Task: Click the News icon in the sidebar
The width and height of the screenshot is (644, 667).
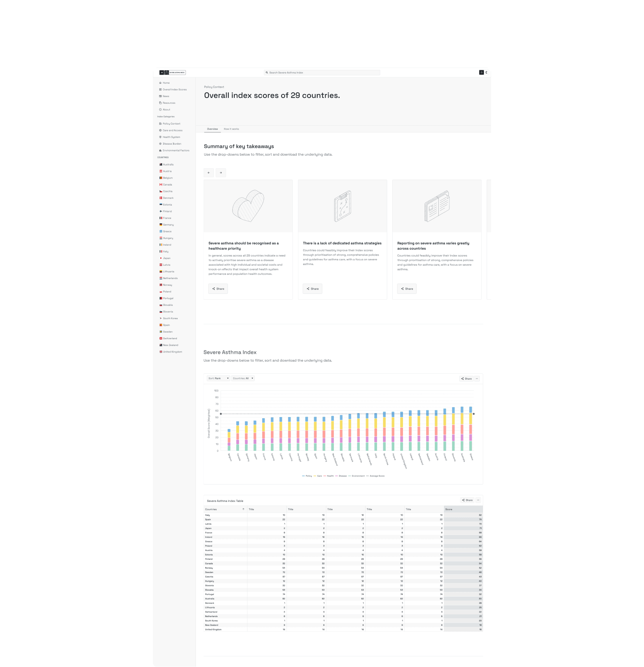Action: (160, 96)
